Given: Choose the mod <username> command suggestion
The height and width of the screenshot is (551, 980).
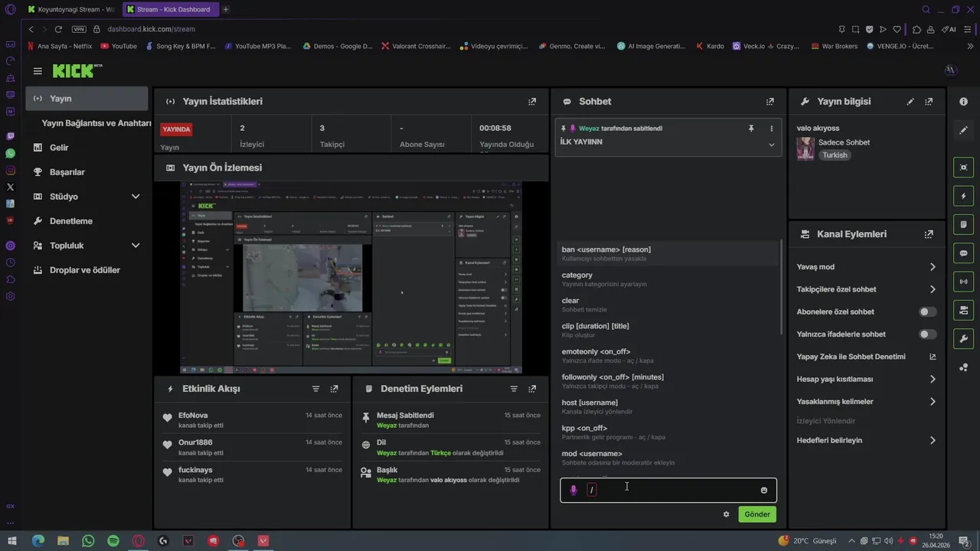Looking at the screenshot, I should pos(668,458).
